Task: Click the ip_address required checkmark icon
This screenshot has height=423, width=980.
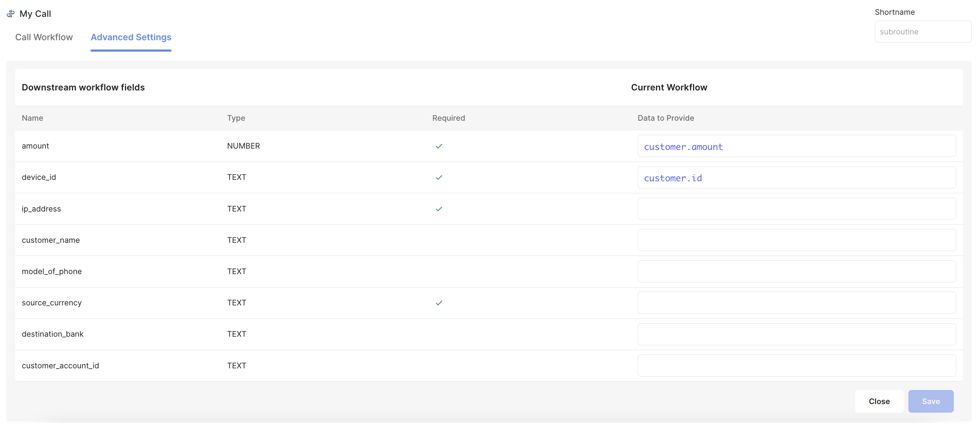Action: pyautogui.click(x=439, y=209)
